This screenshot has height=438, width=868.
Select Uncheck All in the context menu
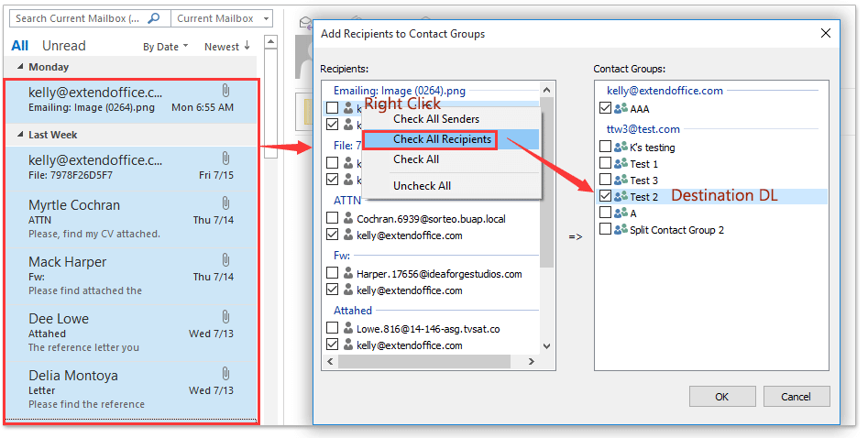coord(422,186)
